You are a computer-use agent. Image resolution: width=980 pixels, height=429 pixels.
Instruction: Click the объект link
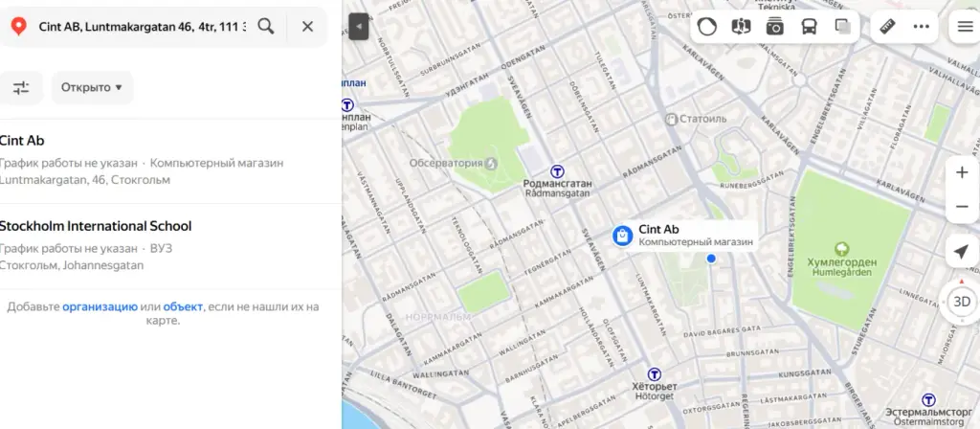[x=183, y=306]
